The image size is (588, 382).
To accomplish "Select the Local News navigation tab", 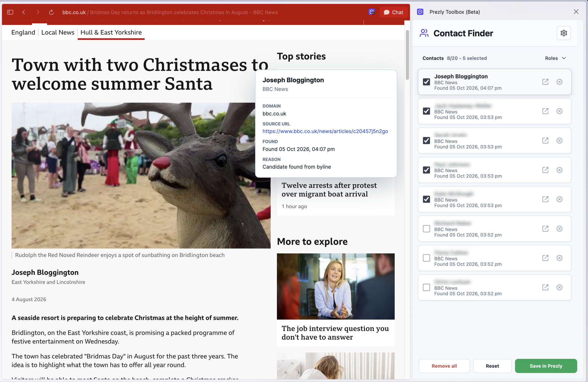I will tap(58, 32).
